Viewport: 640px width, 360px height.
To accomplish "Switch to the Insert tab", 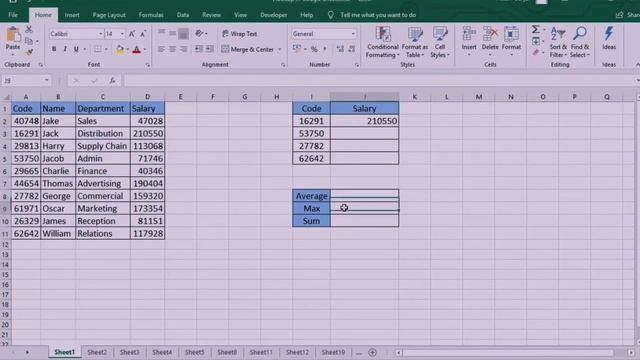I will (72, 15).
